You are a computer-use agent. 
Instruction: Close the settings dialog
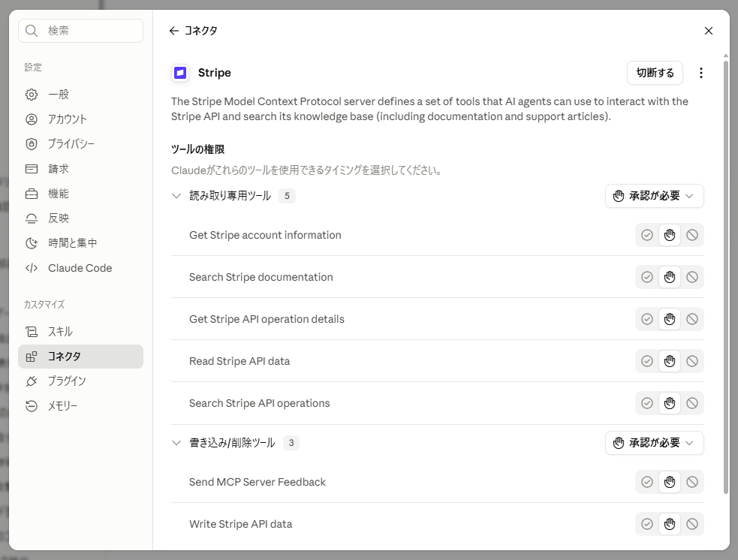point(709,31)
